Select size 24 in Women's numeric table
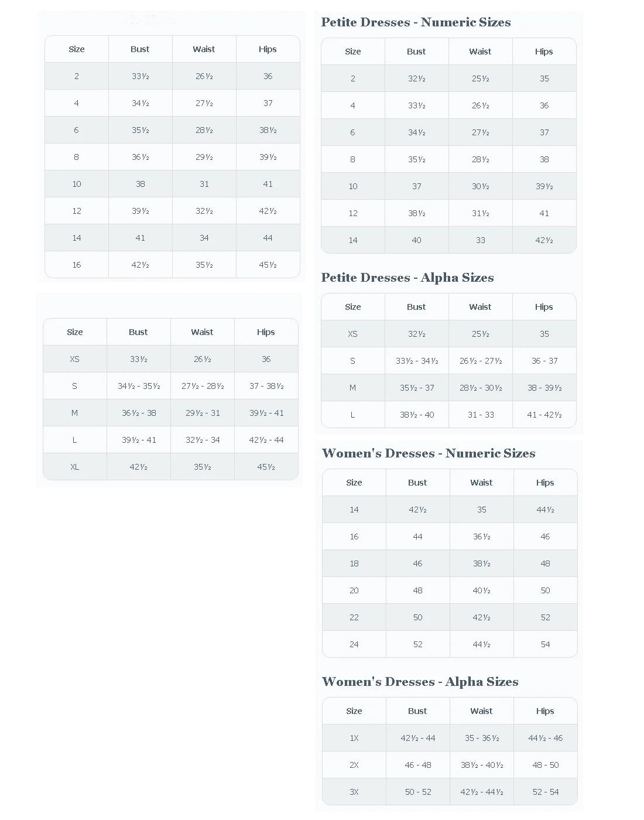This screenshot has width=644, height=820. coord(354,644)
